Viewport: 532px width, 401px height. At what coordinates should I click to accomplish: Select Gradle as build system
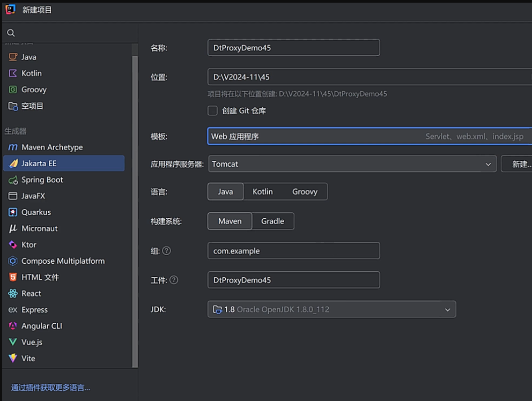[x=272, y=221]
